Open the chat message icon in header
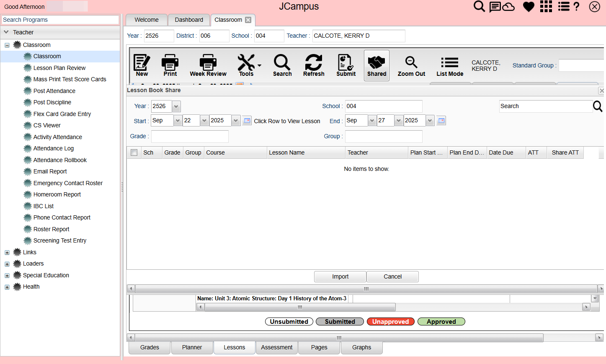The image size is (606, 364). pyautogui.click(x=495, y=7)
